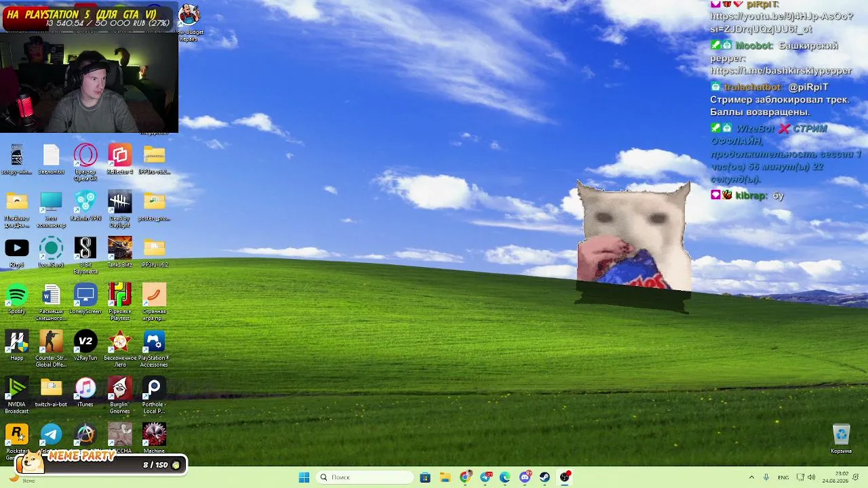
Task: Open the Word document Расмеши Смешного
Action: [51, 302]
